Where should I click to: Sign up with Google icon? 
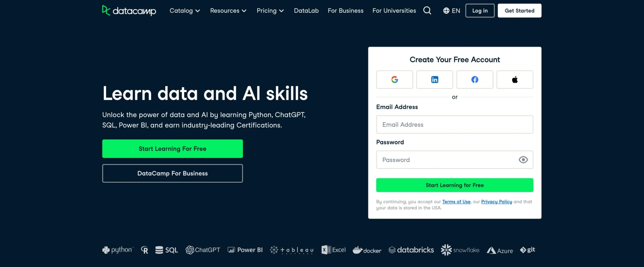tap(394, 80)
